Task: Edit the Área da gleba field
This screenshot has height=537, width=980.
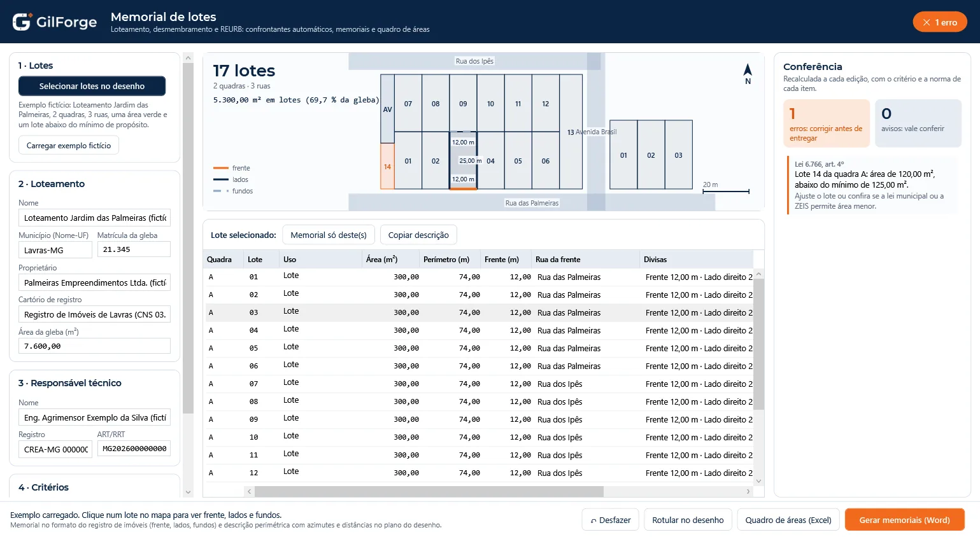Action: 94,346
